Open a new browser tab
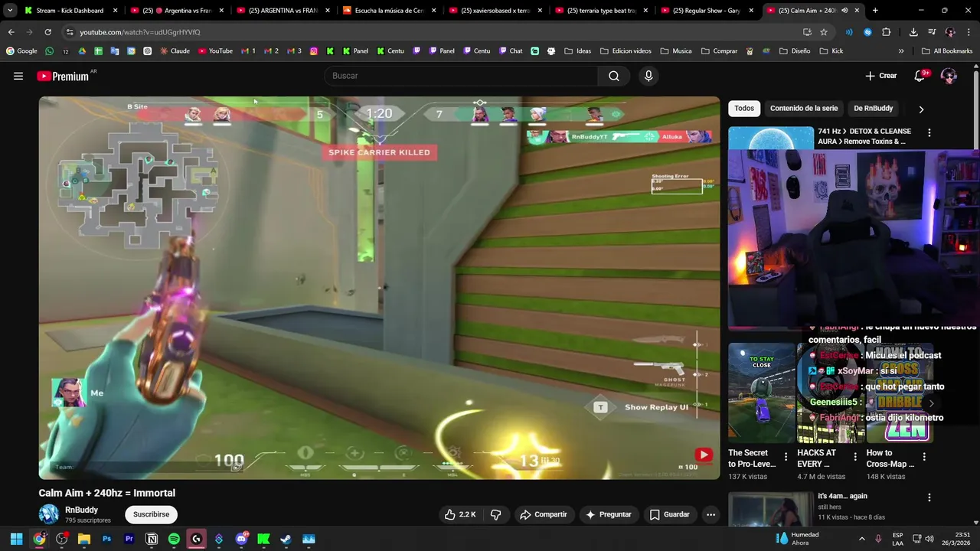Image resolution: width=980 pixels, height=551 pixels. coord(875,11)
